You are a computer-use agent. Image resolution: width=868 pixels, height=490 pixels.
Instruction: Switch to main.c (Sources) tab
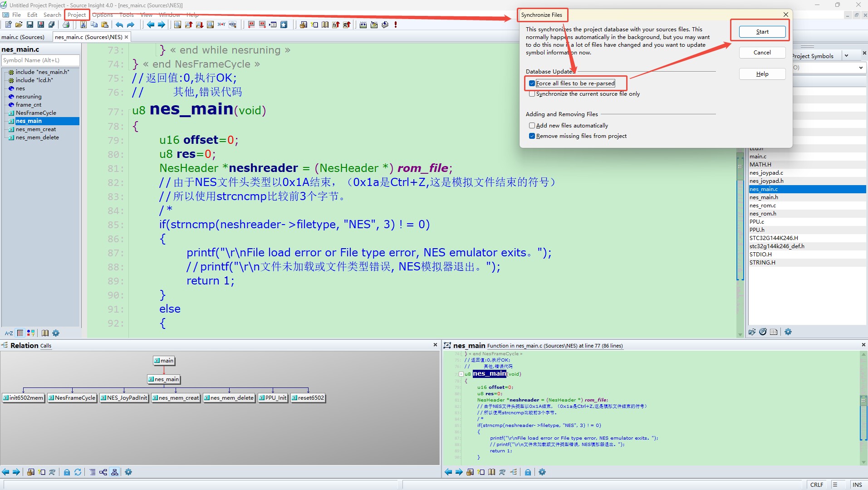(x=23, y=37)
